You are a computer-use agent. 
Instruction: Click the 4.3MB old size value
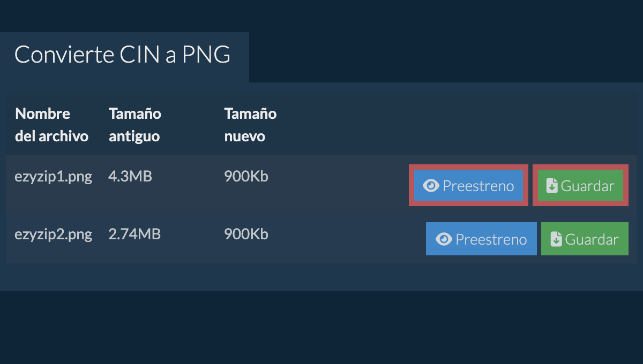[130, 177]
